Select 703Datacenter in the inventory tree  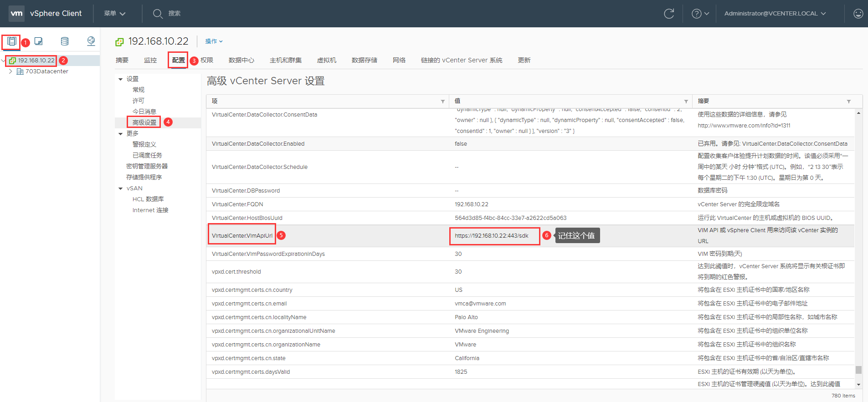point(47,71)
